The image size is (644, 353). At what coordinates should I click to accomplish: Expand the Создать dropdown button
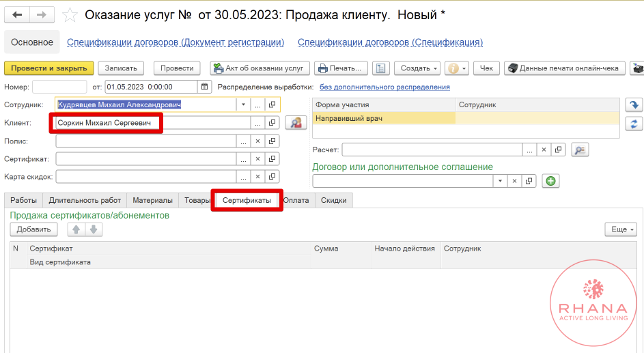[417, 68]
